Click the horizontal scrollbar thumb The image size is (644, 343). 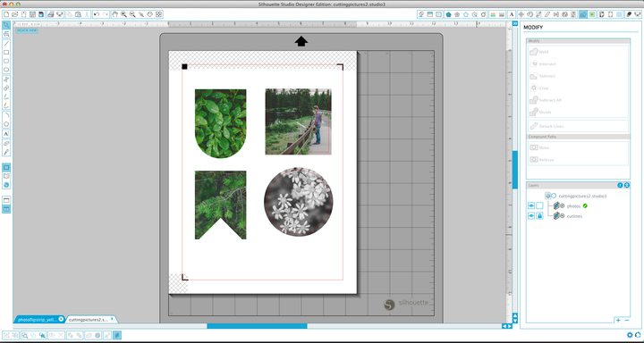pyautogui.click(x=257, y=326)
